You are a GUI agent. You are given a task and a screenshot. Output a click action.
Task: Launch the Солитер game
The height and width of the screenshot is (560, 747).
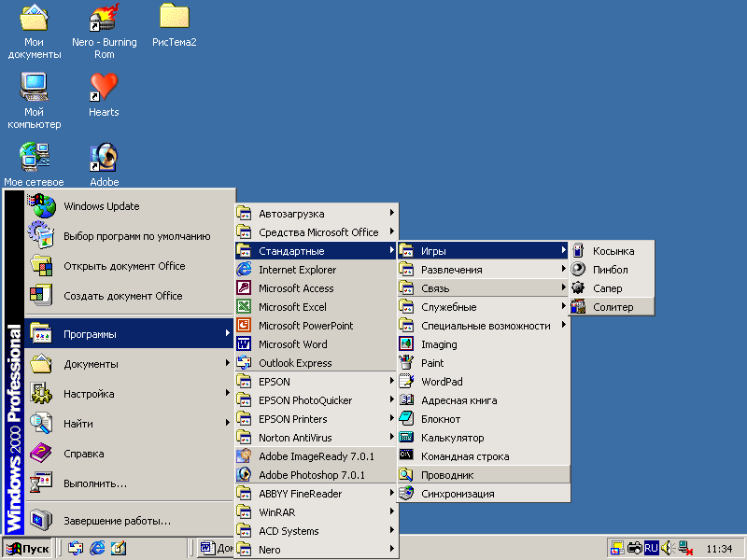pos(612,307)
